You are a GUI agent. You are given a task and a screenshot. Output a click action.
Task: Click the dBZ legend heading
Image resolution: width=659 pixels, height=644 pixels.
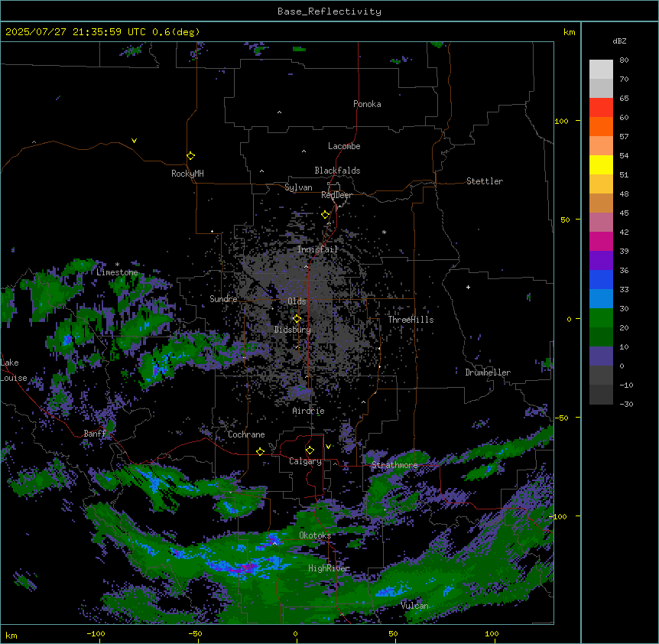pyautogui.click(x=619, y=41)
